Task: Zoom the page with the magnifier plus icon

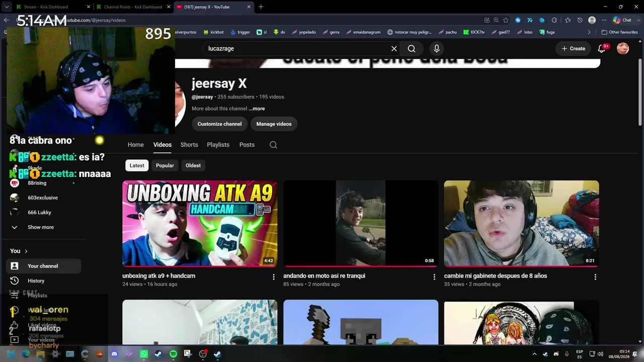Action: [496, 20]
